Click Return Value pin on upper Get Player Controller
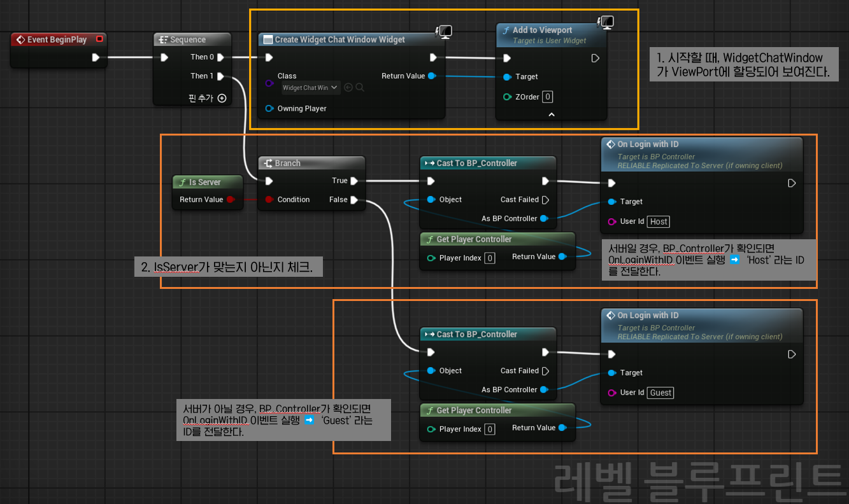The height and width of the screenshot is (504, 849). (562, 256)
